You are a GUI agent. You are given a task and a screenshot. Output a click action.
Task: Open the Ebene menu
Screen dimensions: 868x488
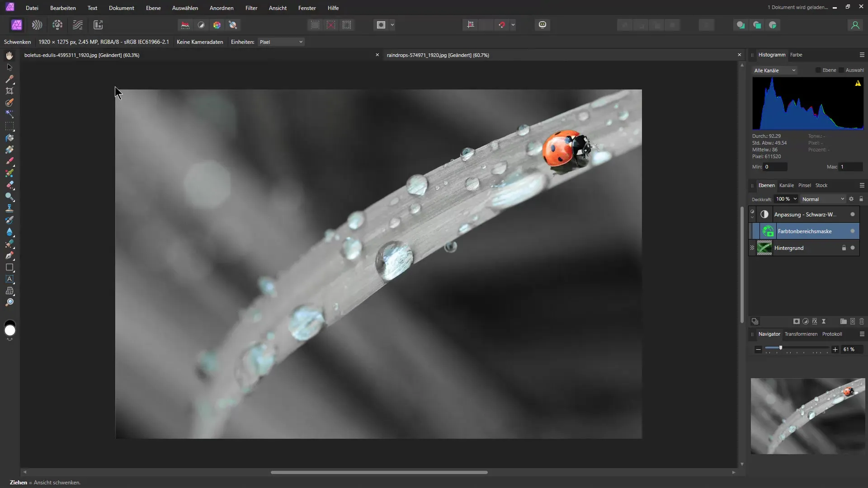[153, 8]
